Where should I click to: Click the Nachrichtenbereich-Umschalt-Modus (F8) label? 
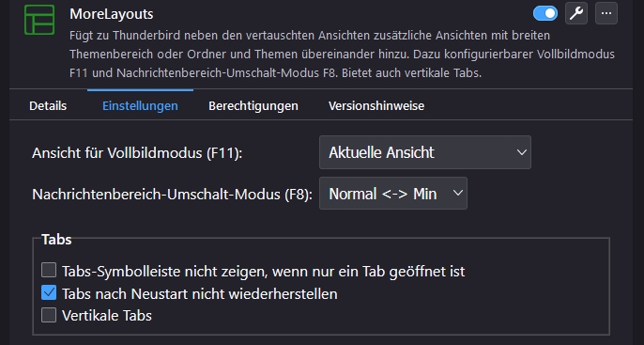tap(172, 194)
